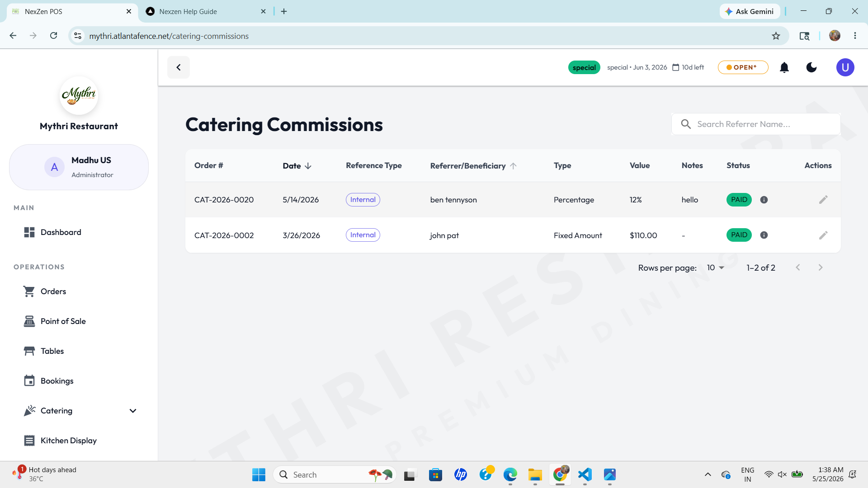868x488 pixels.
Task: Open Point of Sale menu item
Action: tap(79, 321)
